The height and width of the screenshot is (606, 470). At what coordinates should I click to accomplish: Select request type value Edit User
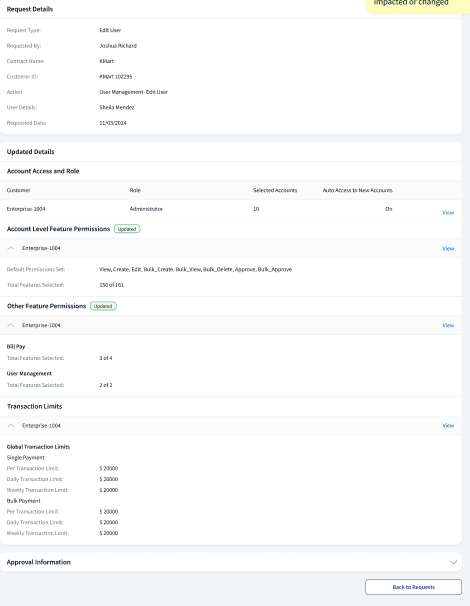pos(110,30)
